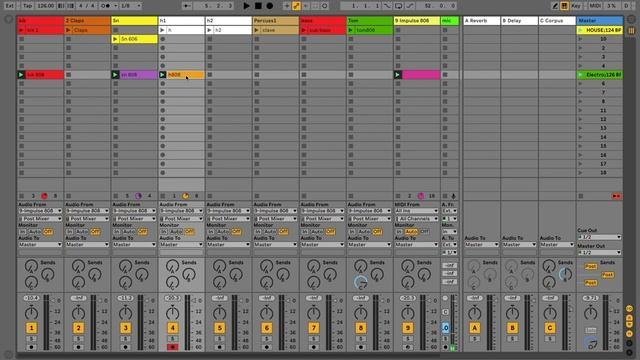The height and width of the screenshot is (360, 640).
Task: Click the Ext sync button
Action: [9, 6]
